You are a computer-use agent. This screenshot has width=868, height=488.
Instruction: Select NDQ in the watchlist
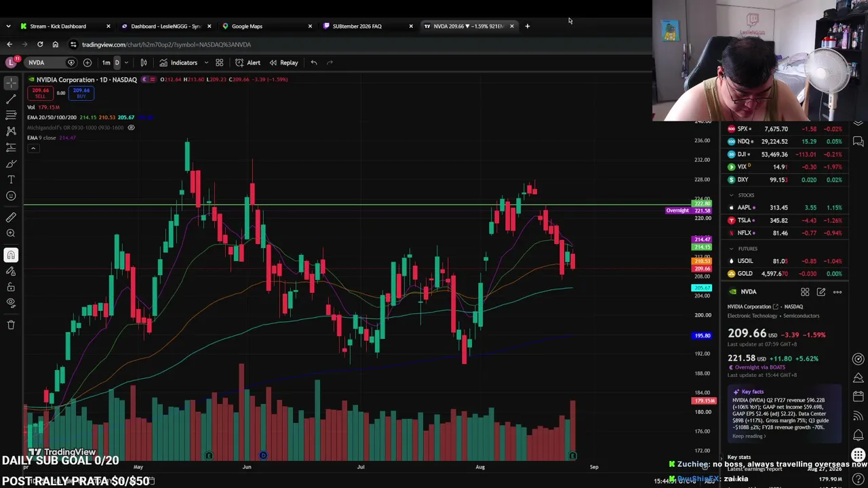(x=785, y=142)
